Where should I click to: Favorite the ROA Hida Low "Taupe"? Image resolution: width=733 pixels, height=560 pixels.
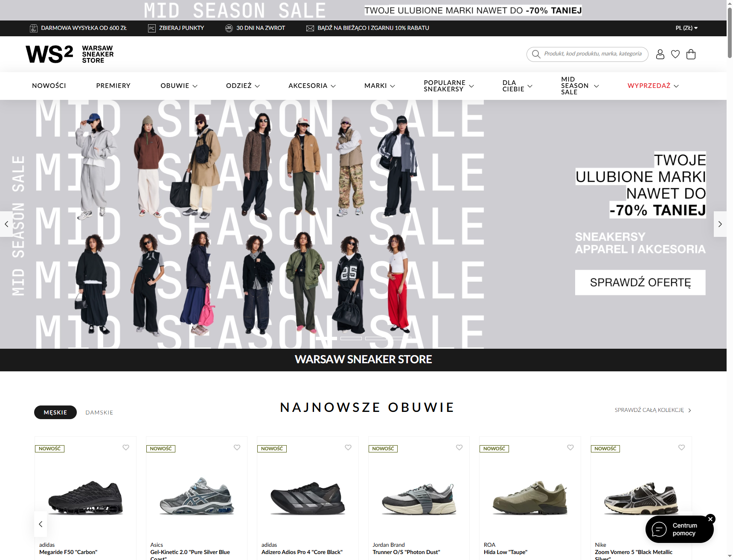pos(570,447)
